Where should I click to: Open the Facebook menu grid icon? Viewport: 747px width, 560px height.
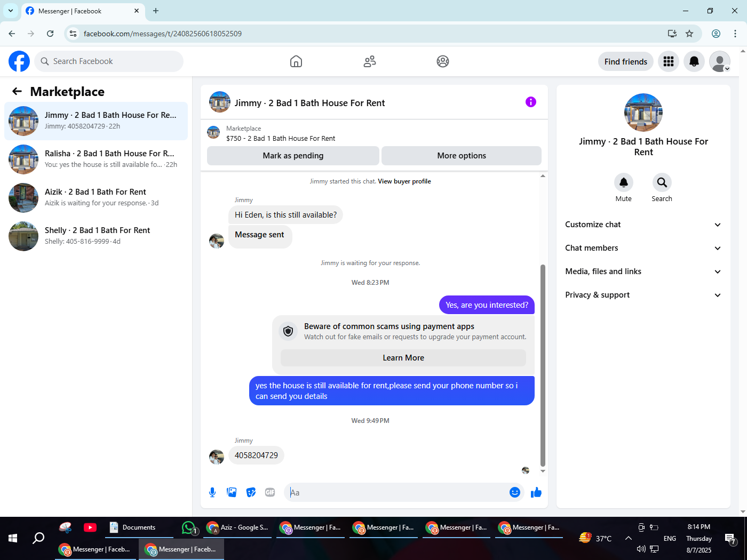pos(669,61)
